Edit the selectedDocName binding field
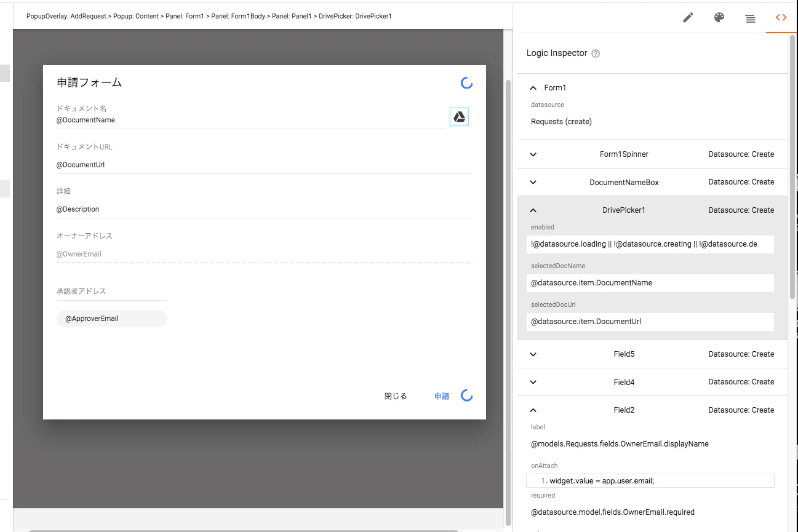This screenshot has height=532, width=798. (x=650, y=283)
